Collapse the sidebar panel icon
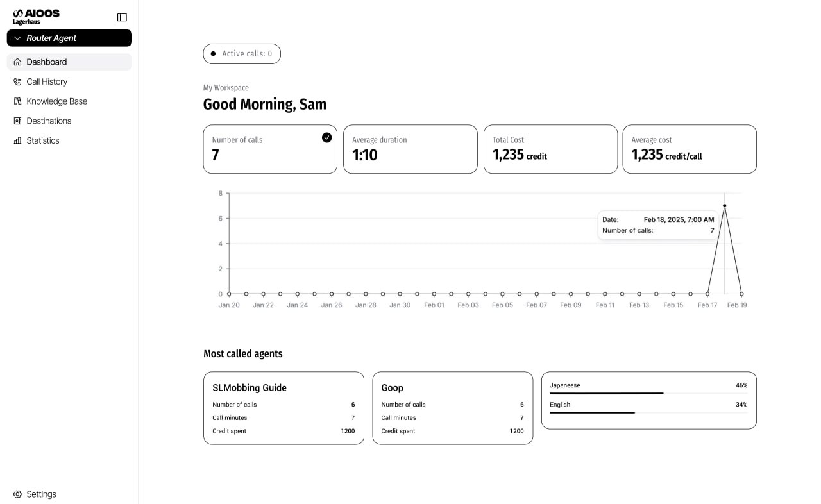Image resolution: width=821 pixels, height=504 pixels. pyautogui.click(x=122, y=17)
